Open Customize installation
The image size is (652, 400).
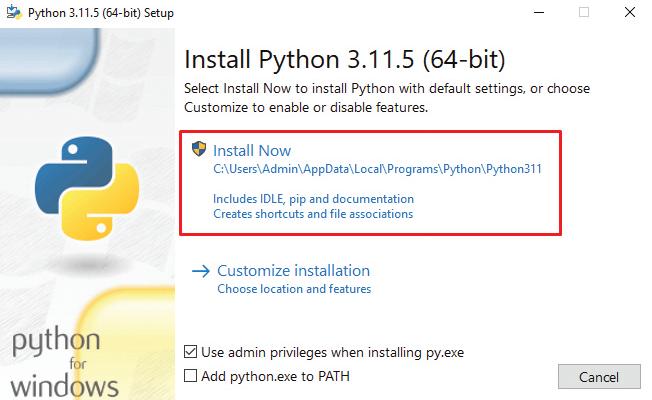[x=293, y=271]
